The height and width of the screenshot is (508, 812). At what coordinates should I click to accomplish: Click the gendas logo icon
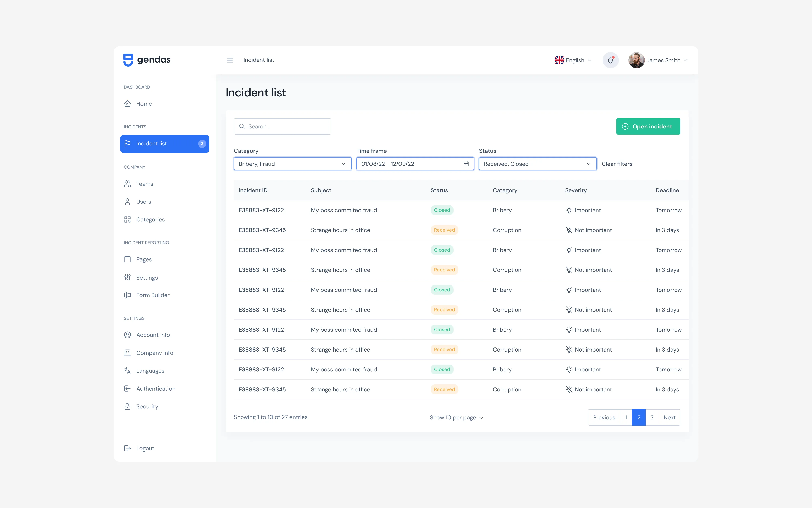pyautogui.click(x=128, y=60)
